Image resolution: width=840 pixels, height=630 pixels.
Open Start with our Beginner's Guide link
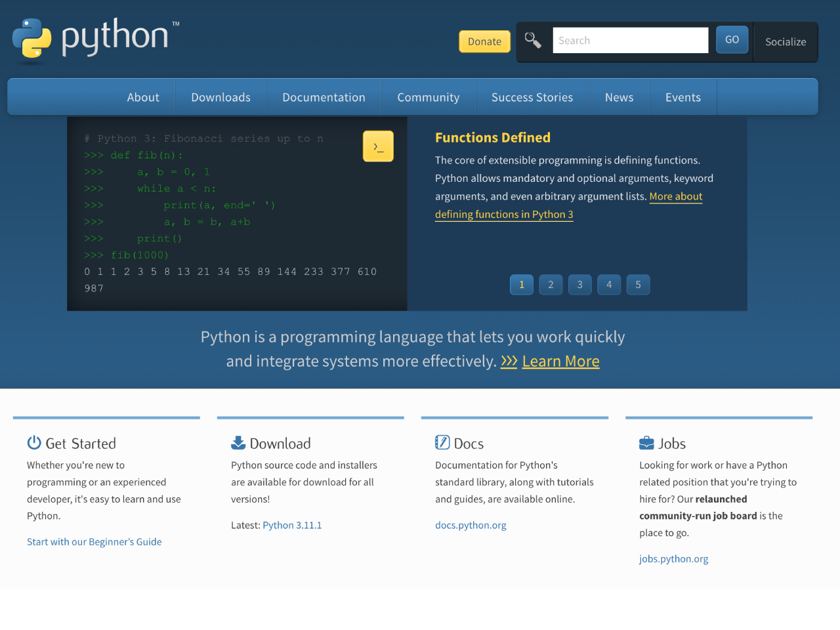pyautogui.click(x=94, y=542)
